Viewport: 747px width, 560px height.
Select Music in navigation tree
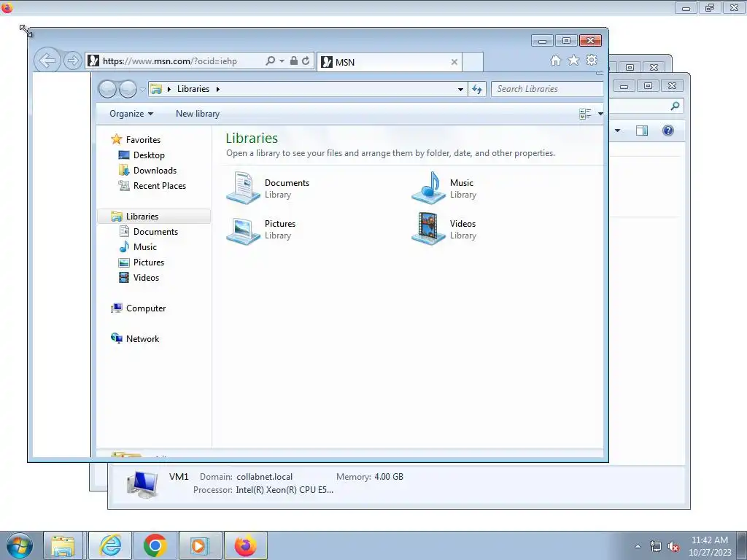145,246
